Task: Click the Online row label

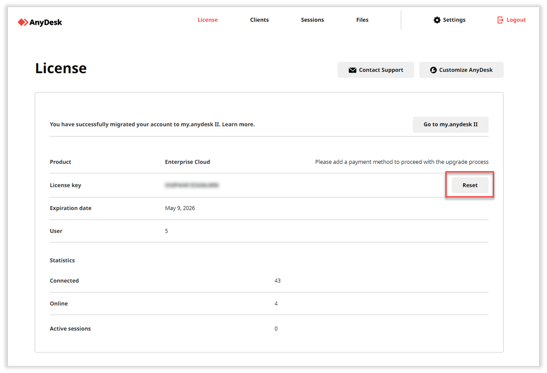Action: (59, 304)
